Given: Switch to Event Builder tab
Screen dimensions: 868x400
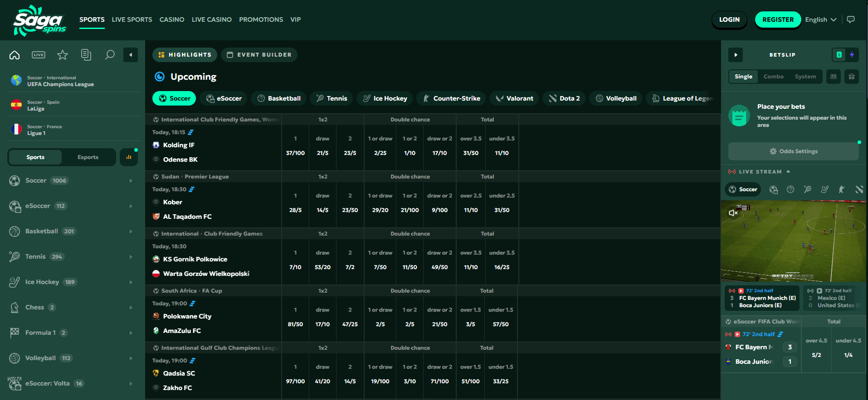Looking at the screenshot, I should pos(259,55).
